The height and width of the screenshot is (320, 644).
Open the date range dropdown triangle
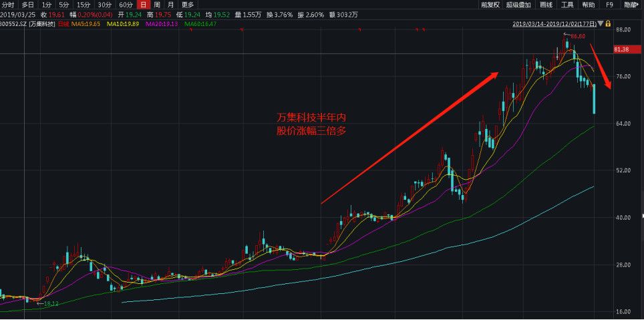pos(600,24)
